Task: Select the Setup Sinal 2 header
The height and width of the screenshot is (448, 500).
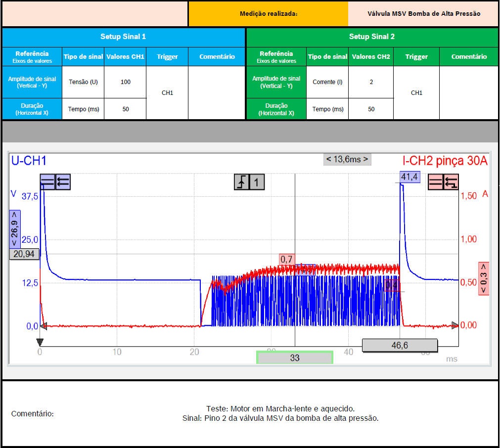Action: (372, 37)
